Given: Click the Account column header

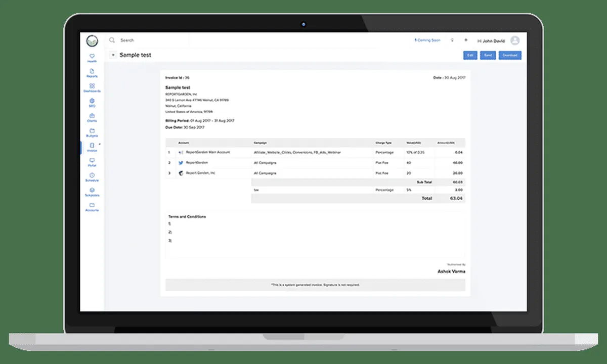Looking at the screenshot, I should [184, 143].
